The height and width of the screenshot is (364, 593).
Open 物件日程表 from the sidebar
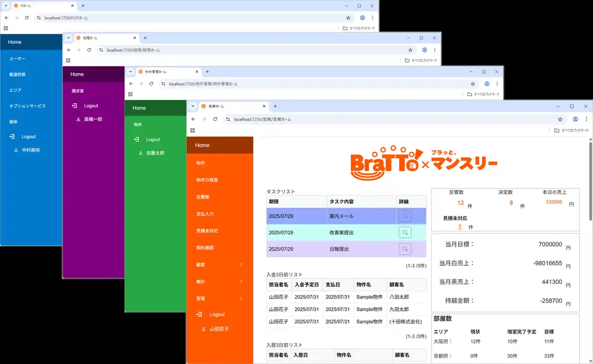(x=207, y=180)
